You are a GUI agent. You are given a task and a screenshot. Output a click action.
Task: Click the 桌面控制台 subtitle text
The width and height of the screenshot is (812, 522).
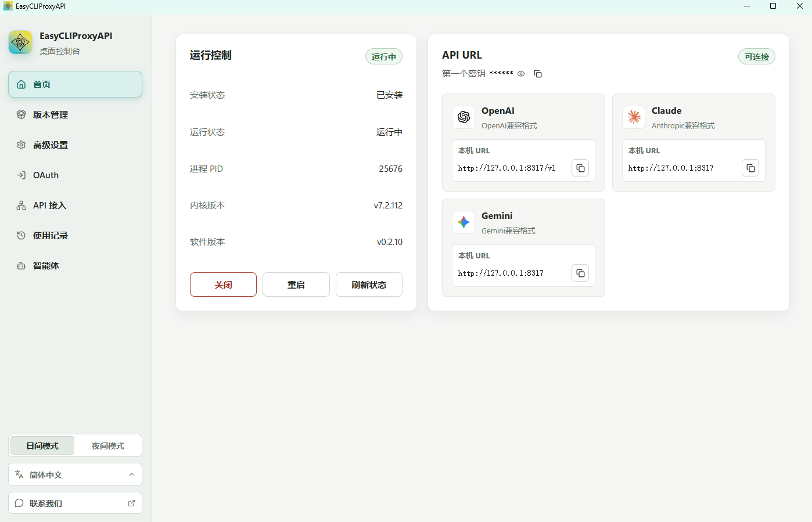pyautogui.click(x=60, y=51)
